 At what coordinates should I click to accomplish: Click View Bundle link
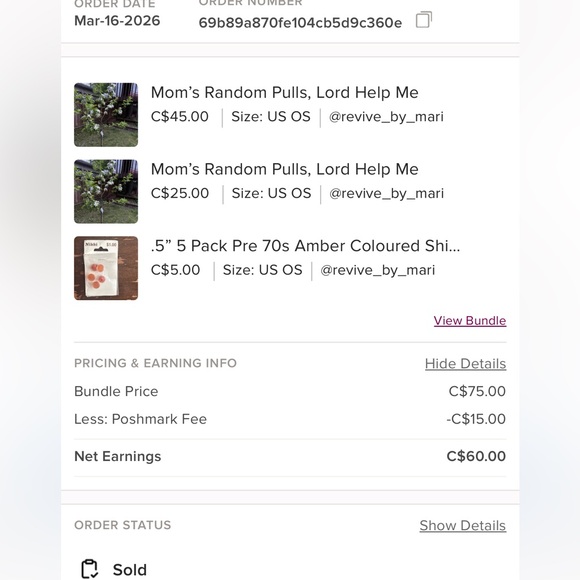470,321
